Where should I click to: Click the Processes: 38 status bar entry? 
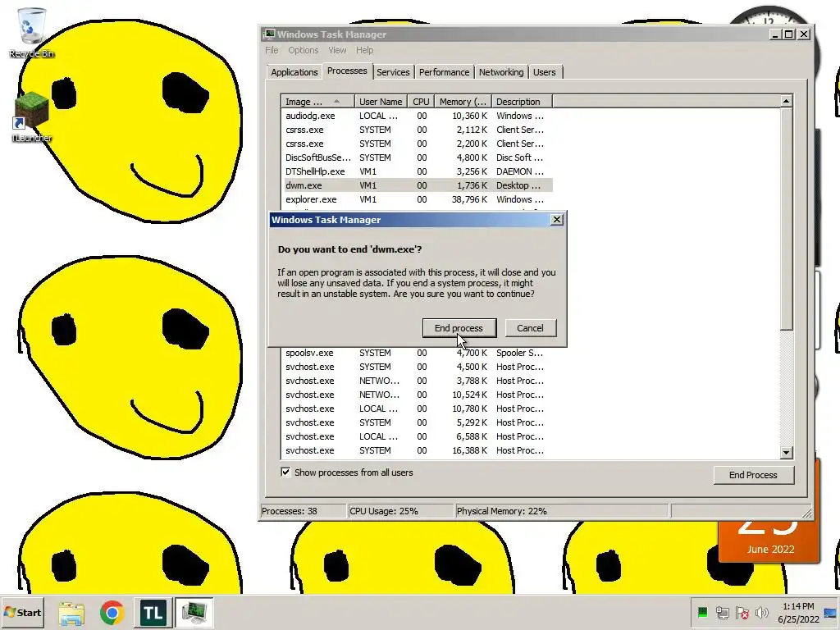point(303,511)
